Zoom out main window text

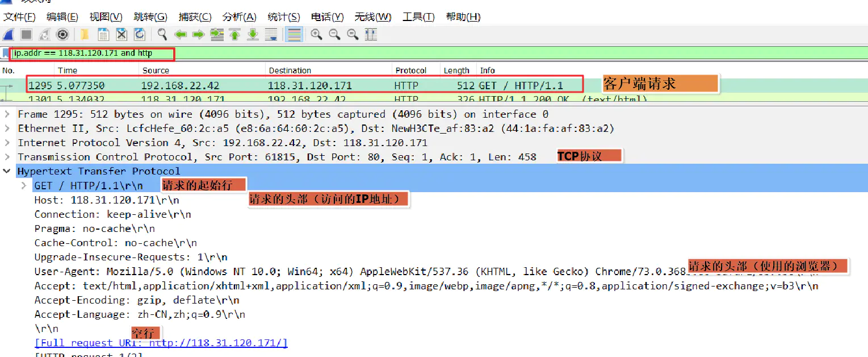coord(334,35)
